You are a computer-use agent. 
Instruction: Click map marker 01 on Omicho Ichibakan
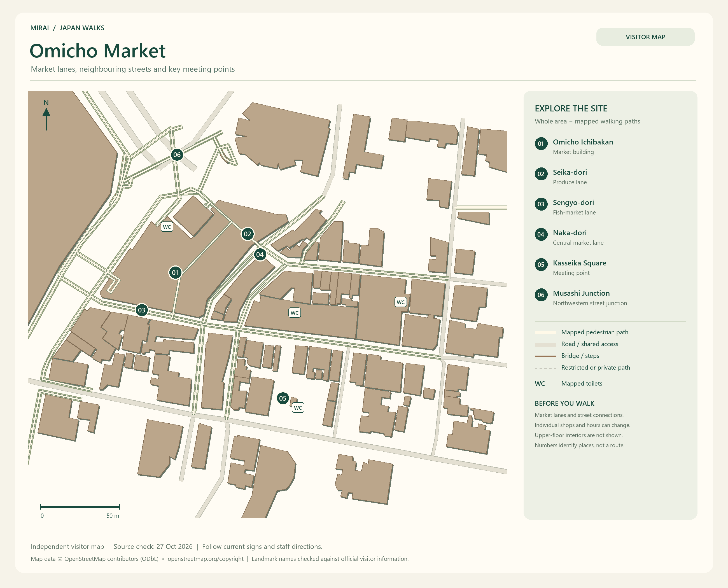coord(175,273)
